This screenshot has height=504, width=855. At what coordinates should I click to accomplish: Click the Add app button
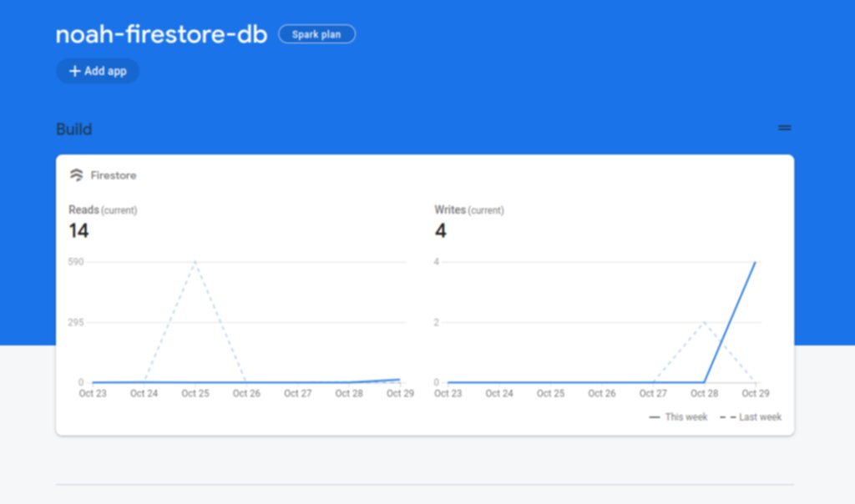[97, 71]
